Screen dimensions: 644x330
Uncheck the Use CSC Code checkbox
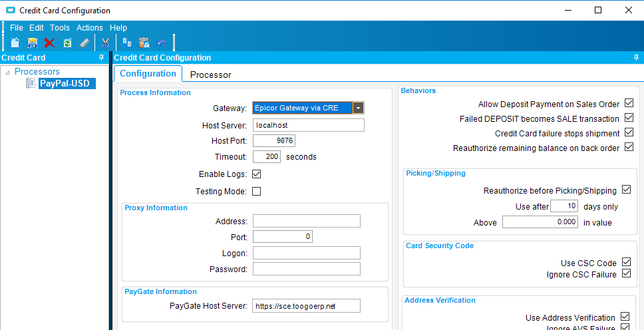[626, 261]
